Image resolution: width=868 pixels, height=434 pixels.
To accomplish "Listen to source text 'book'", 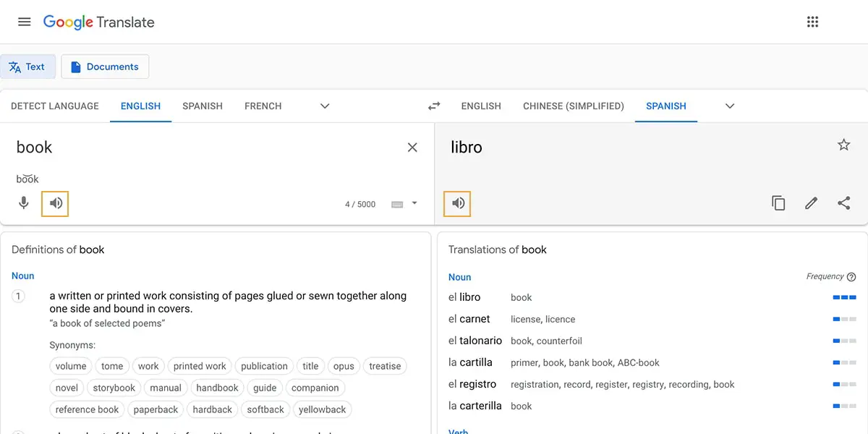I will 56,203.
